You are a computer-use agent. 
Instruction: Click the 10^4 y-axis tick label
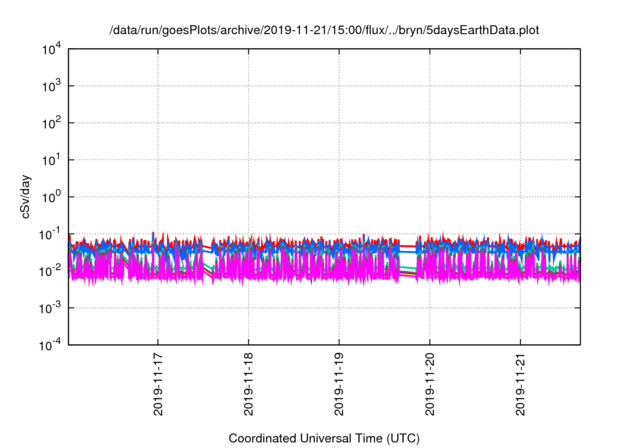[51, 50]
